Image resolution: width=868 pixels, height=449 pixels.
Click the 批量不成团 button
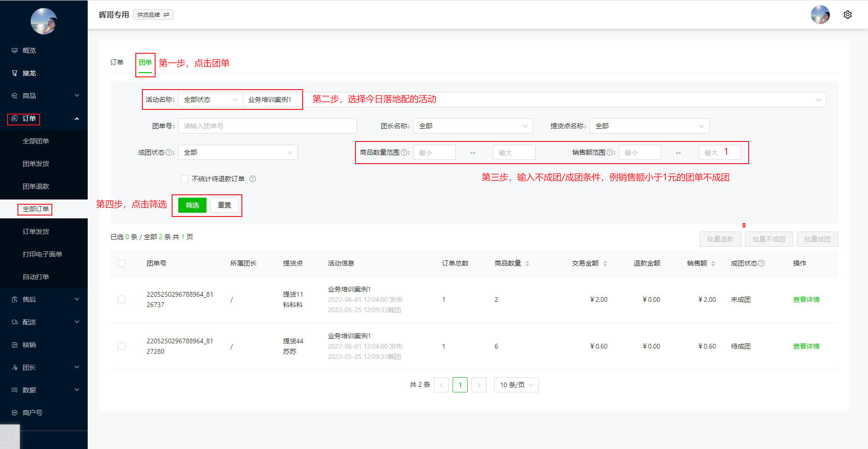point(769,239)
